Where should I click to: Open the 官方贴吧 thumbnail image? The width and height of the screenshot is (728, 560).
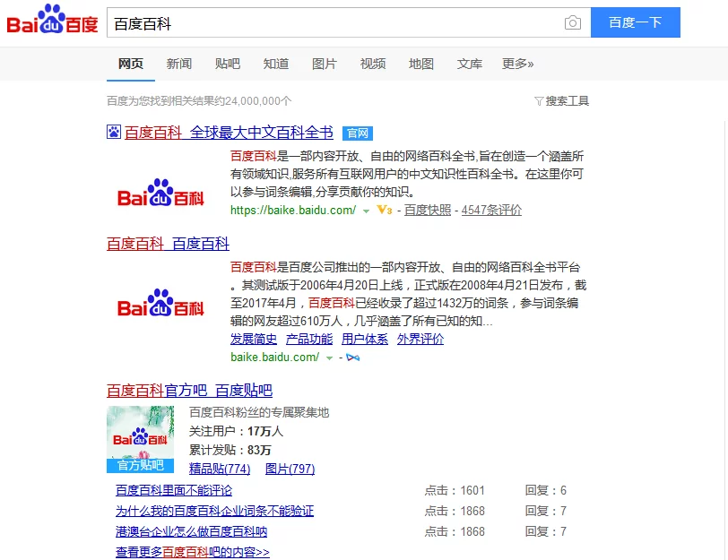coord(140,439)
